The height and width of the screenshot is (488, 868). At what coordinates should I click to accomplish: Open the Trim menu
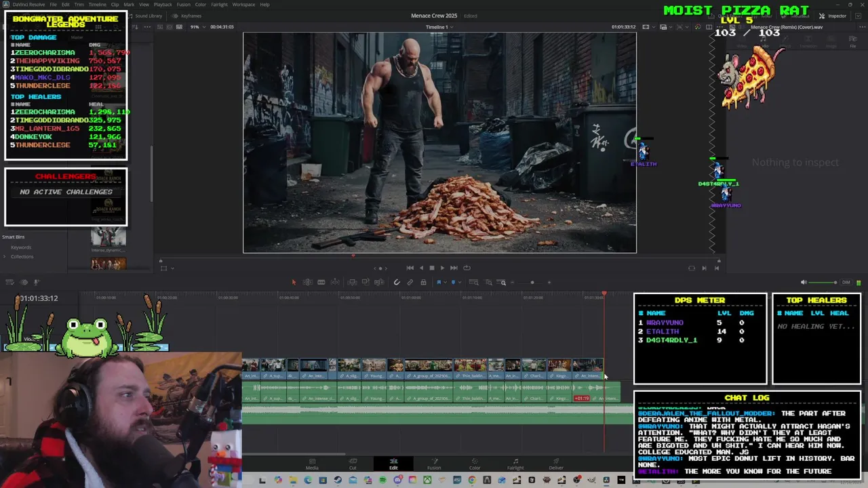click(x=79, y=5)
